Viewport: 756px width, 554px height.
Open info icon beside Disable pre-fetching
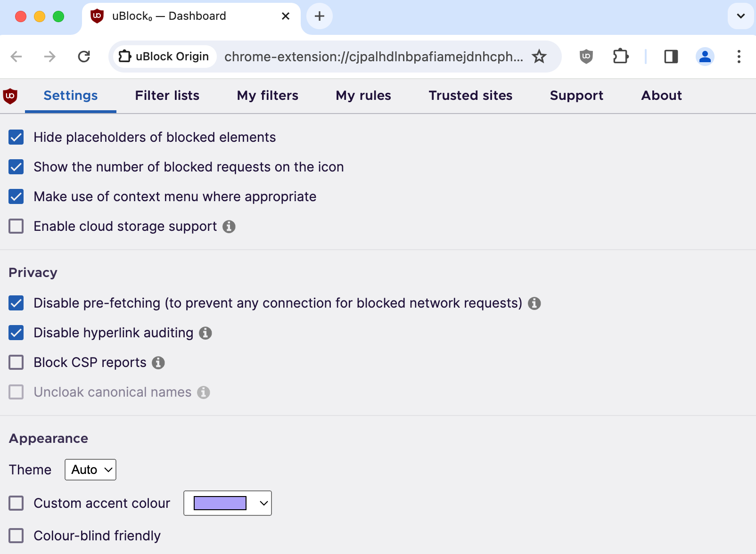(x=534, y=303)
